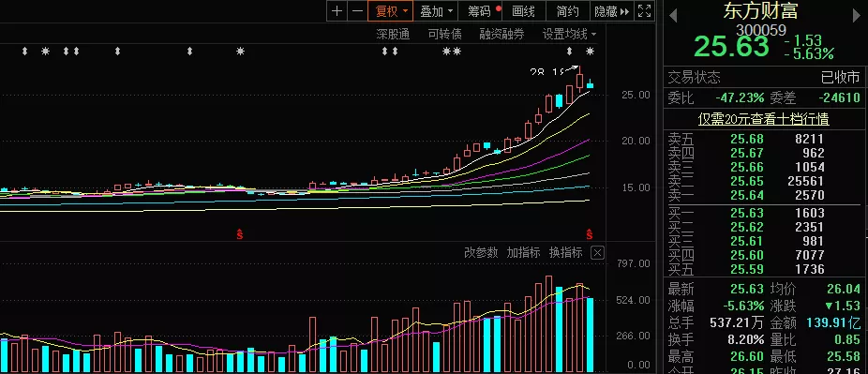This screenshot has width=868, height=374.
Task: Click the 最高 value 26.60
Action: pyautogui.click(x=747, y=356)
